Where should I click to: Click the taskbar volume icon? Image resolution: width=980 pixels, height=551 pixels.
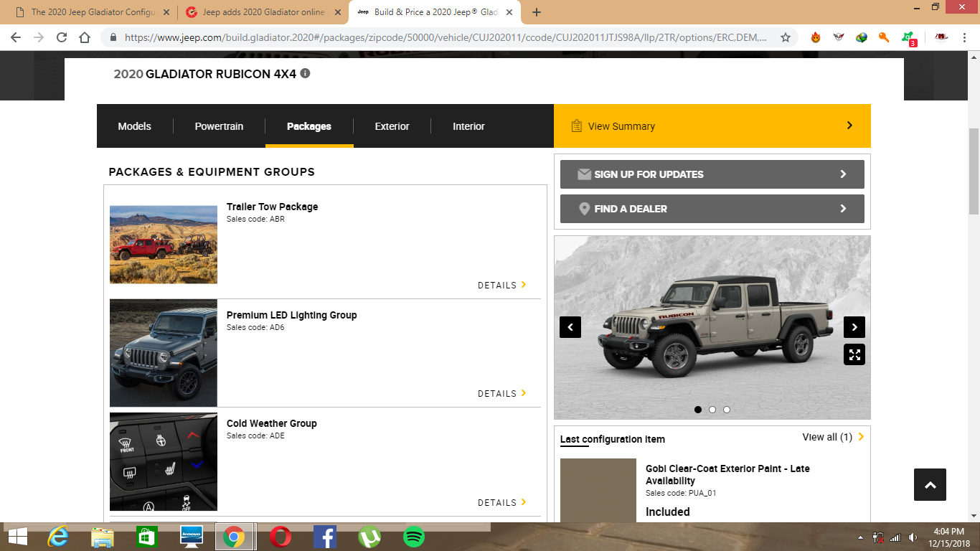pos(913,537)
